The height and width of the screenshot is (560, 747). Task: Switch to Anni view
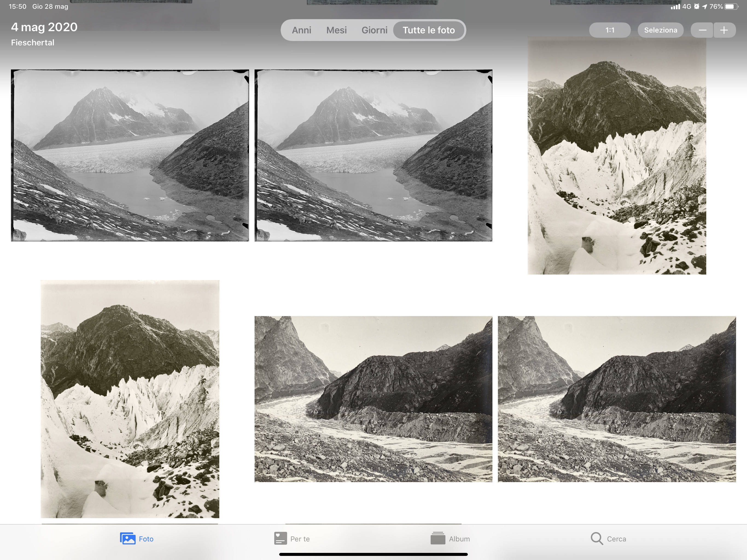pyautogui.click(x=301, y=30)
